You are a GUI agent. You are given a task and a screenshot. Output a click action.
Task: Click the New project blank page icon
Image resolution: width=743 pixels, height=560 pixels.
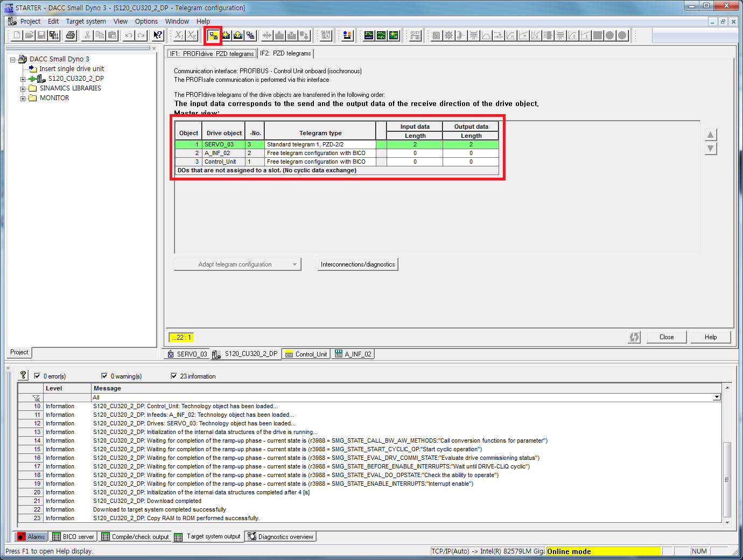[17, 36]
